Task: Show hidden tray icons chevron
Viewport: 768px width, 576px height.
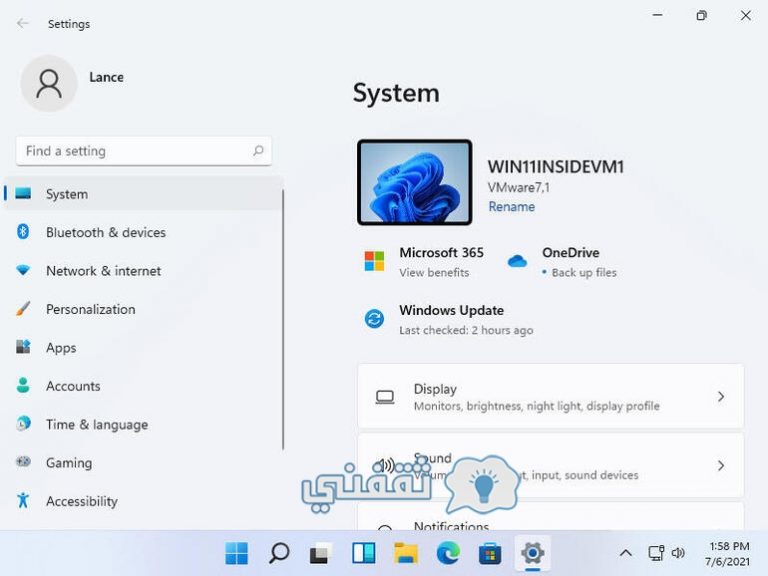Action: (x=625, y=553)
